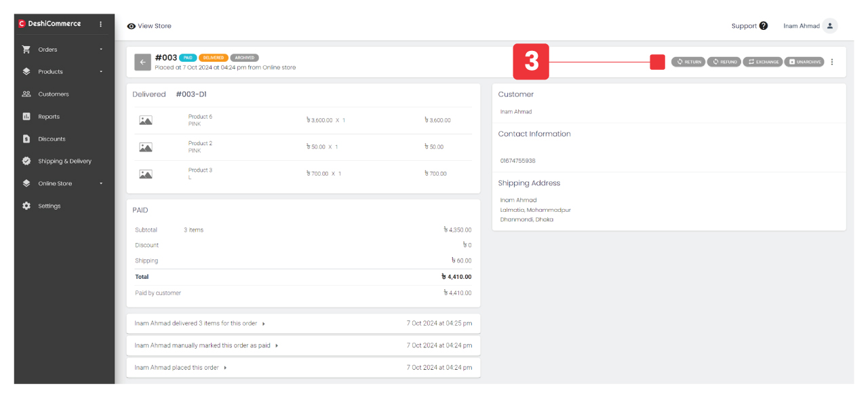The image size is (868, 397).
Task: Click the Support question mark icon
Action: point(764,26)
